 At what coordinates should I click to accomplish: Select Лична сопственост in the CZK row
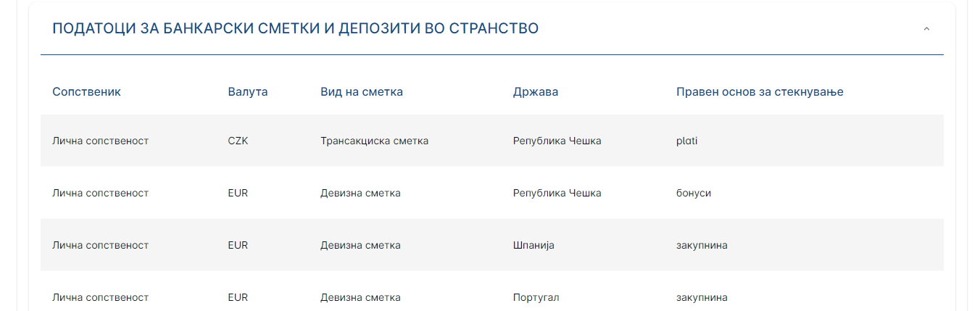click(x=100, y=141)
